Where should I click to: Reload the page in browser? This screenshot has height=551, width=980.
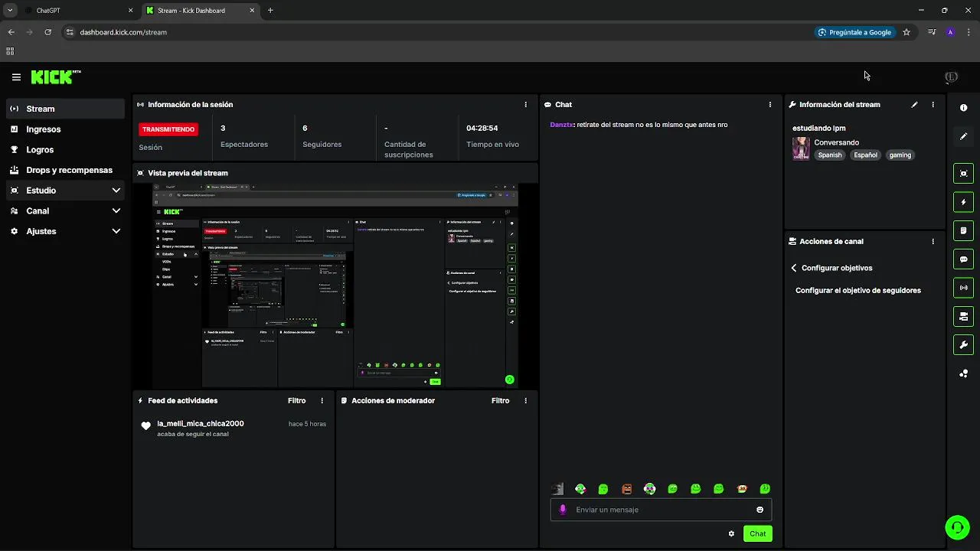point(47,32)
